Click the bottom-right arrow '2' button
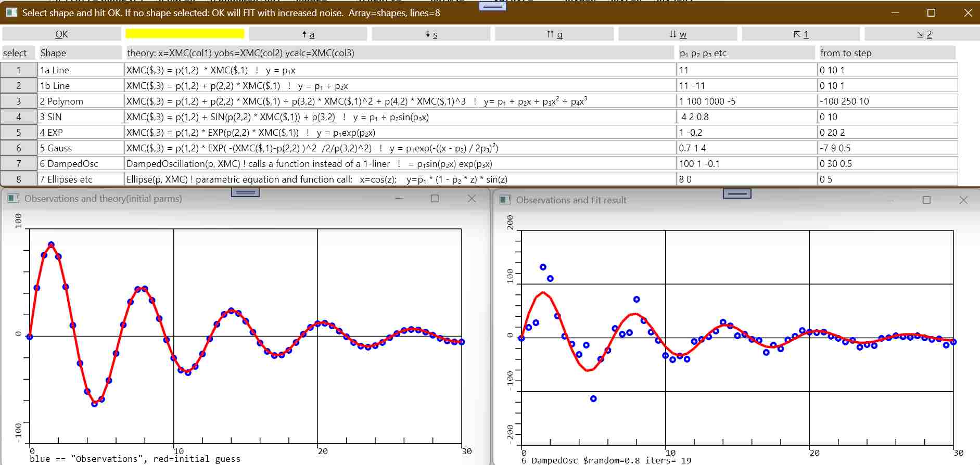980x465 pixels. (924, 34)
